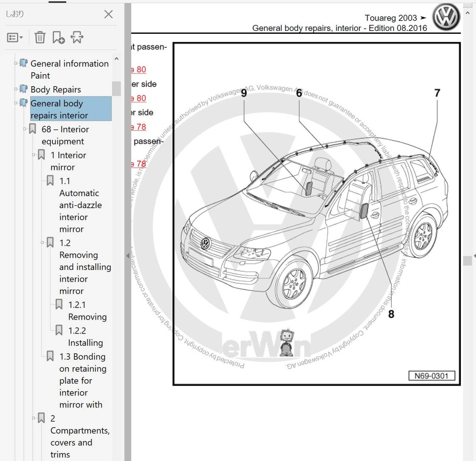The width and height of the screenshot is (476, 461).
Task: Click the figure number N69-0301 label
Action: [432, 376]
